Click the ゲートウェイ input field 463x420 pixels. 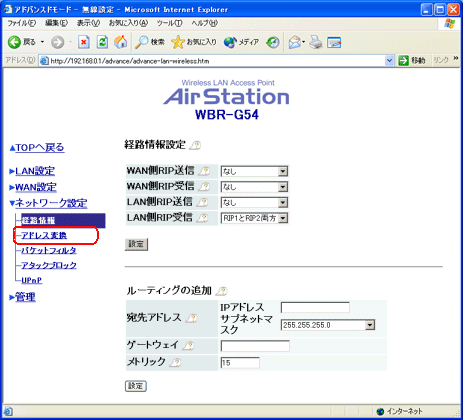[x=255, y=346]
